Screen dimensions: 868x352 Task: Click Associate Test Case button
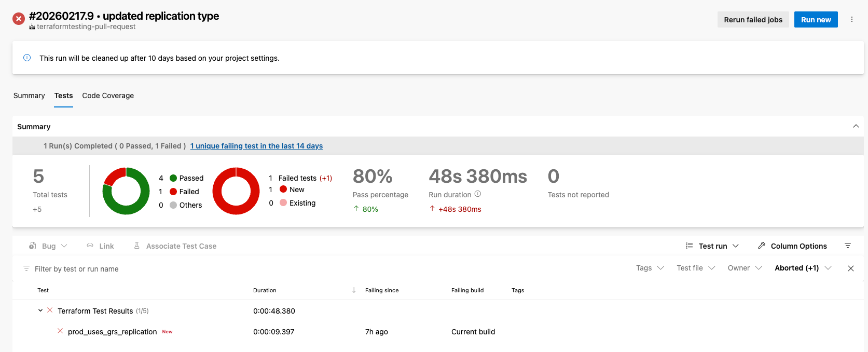coord(175,246)
